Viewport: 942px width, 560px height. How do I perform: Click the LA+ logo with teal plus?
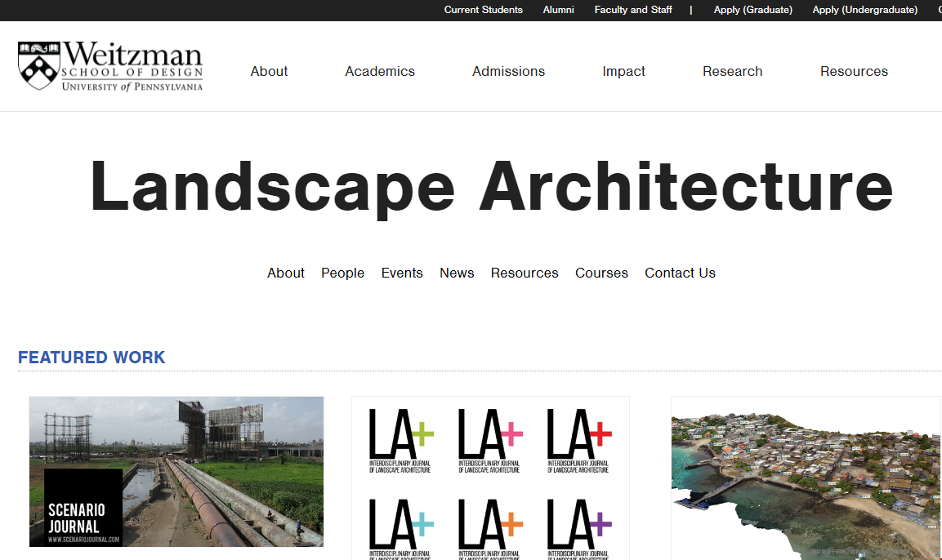pos(400,529)
